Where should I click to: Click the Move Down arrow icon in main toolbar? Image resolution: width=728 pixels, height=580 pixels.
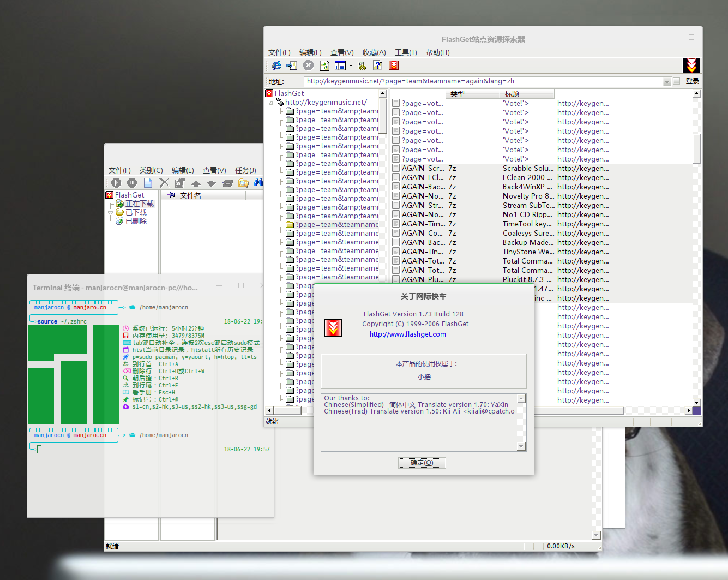pos(212,183)
